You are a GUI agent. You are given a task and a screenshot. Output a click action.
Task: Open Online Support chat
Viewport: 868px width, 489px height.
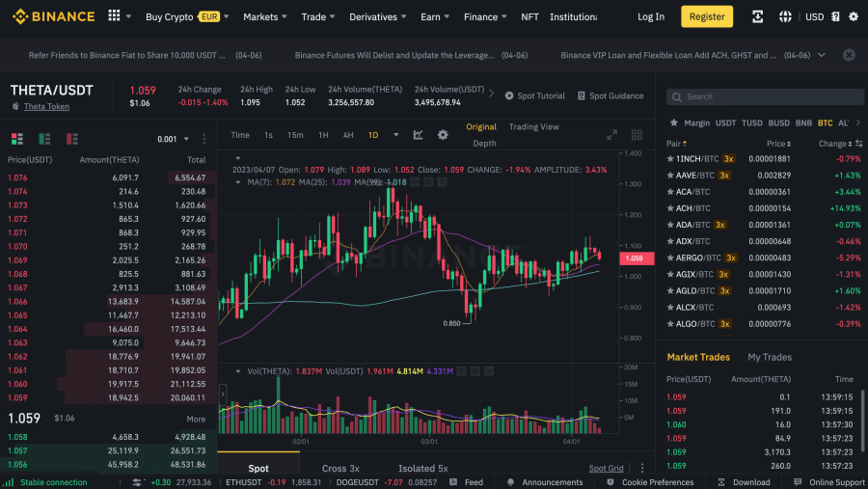pos(829,482)
